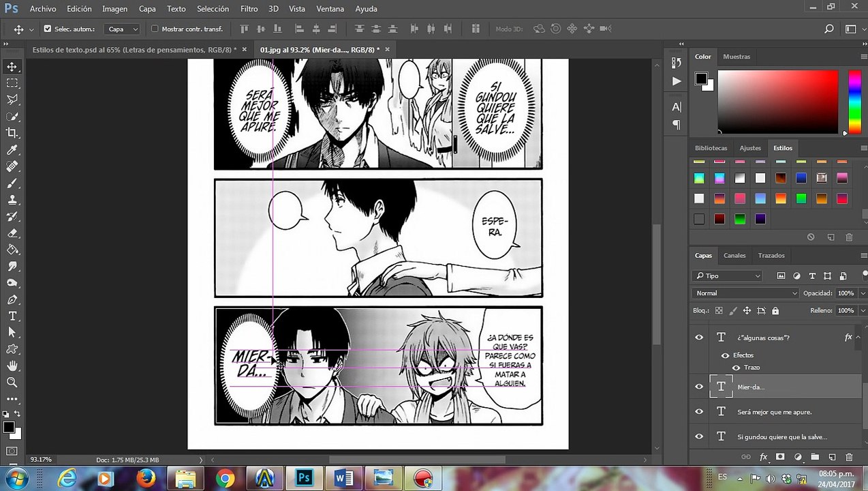
Task: Select the Zoom tool
Action: tap(12, 383)
